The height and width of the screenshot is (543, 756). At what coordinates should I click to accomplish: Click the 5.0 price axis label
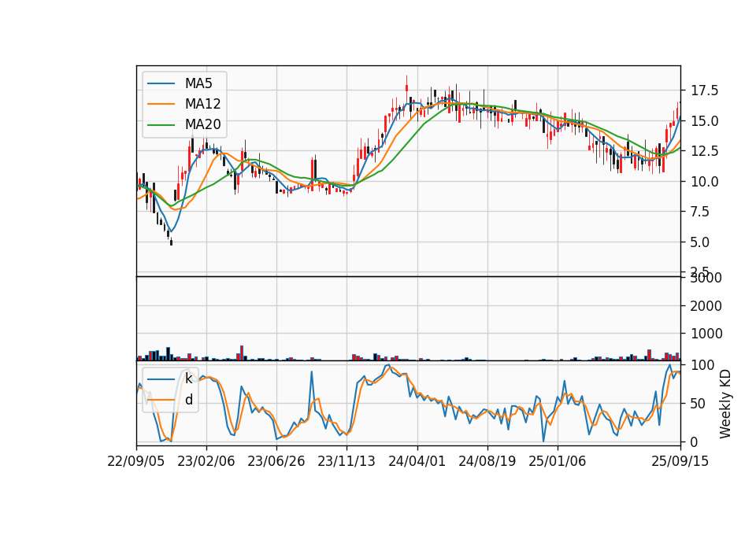pyautogui.click(x=699, y=242)
